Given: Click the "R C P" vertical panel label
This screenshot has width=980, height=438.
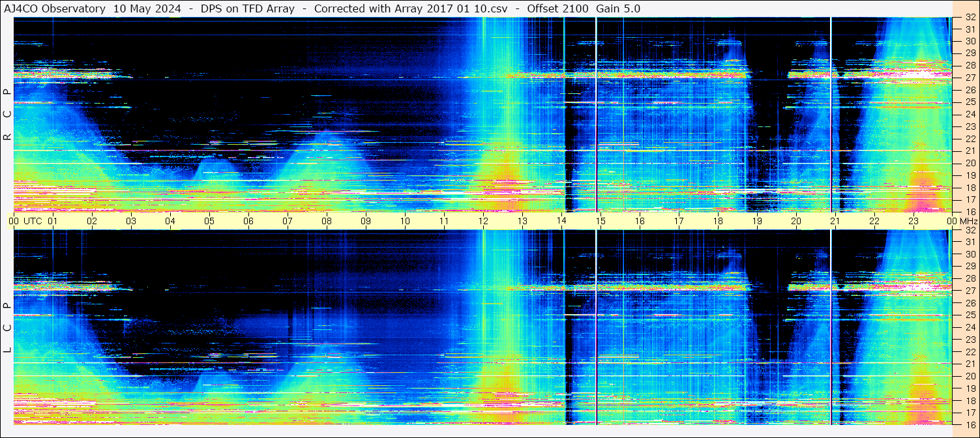Looking at the screenshot, I should click(7, 115).
